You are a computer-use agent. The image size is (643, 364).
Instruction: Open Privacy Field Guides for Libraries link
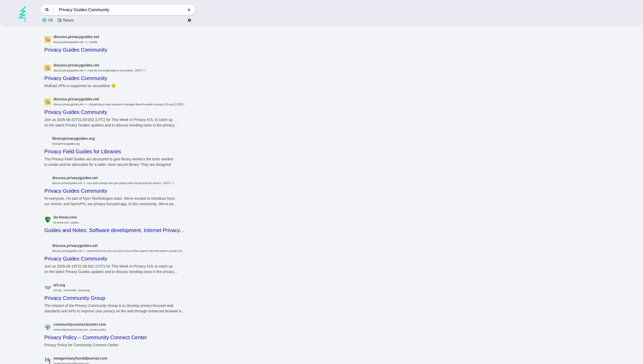click(x=83, y=151)
